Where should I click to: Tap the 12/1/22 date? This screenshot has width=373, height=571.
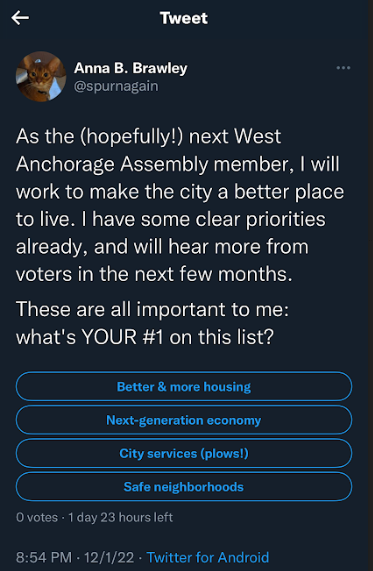109,558
